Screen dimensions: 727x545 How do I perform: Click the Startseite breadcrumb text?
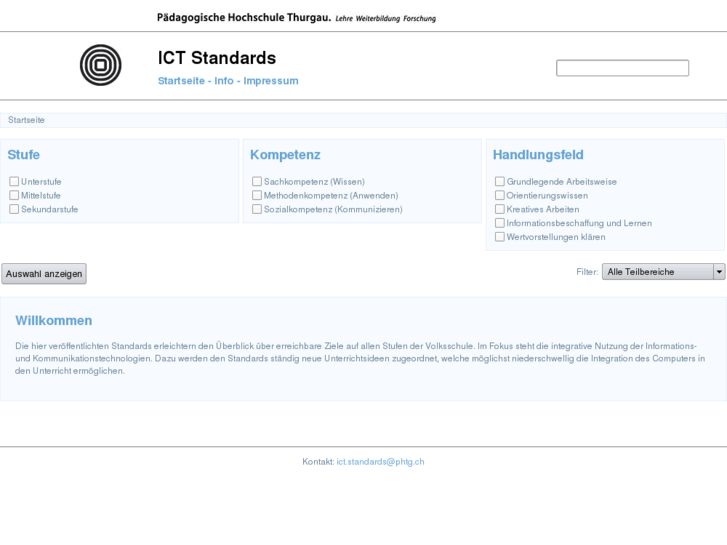click(x=26, y=120)
